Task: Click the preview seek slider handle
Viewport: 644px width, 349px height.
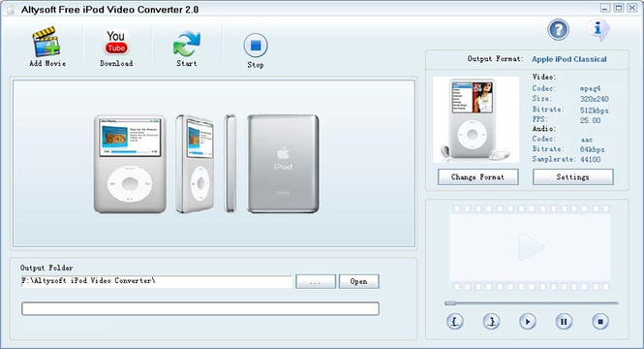Action: click(450, 303)
